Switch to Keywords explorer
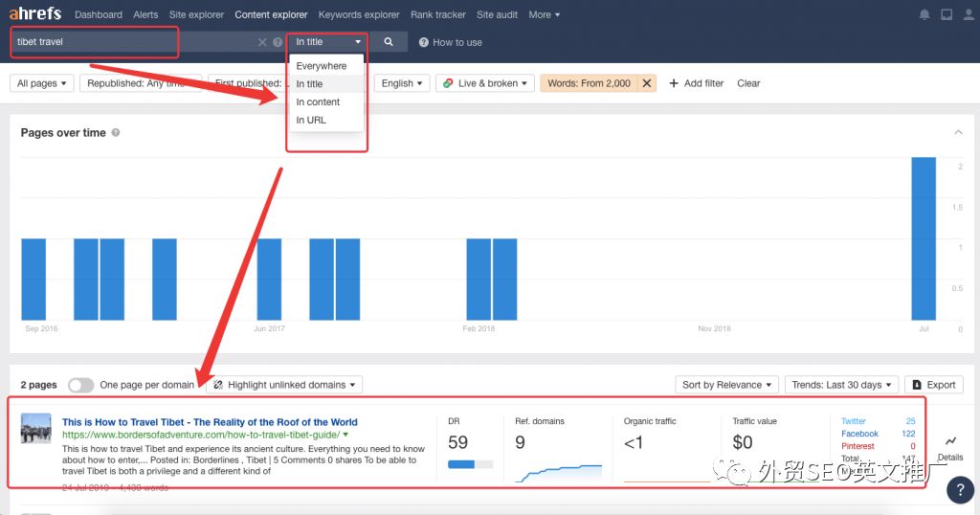 click(359, 14)
